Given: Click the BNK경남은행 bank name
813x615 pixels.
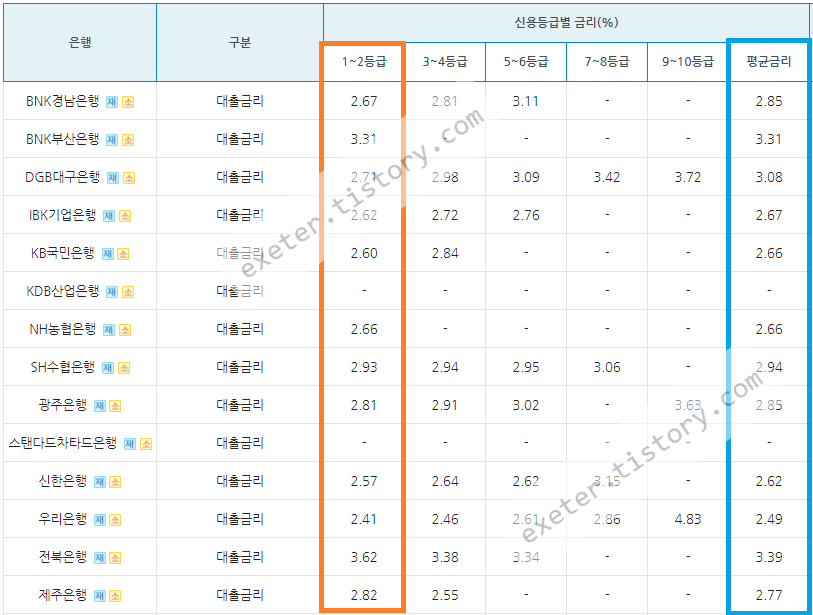Looking at the screenshot, I should [x=62, y=101].
